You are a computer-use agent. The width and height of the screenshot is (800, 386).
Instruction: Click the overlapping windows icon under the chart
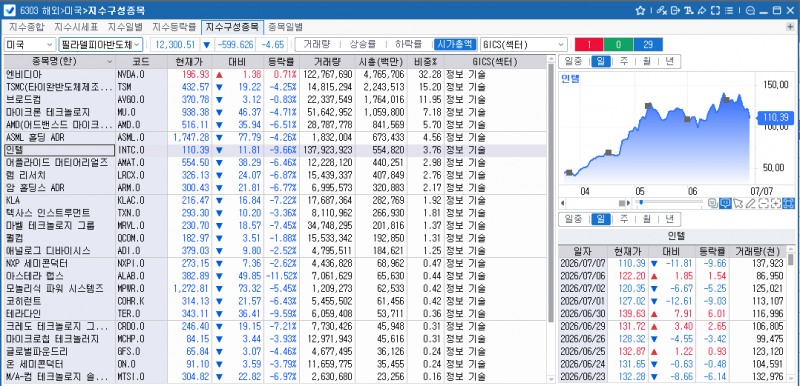point(713,203)
